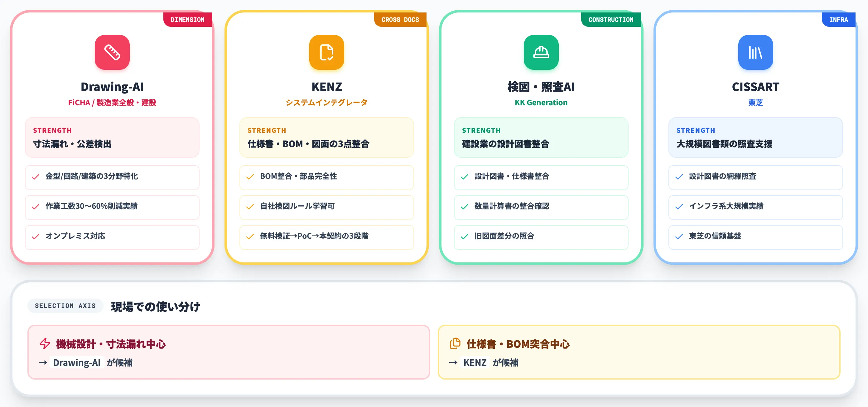Click the Drawing-AI chip in the selection panel
Screen dimensions: 868x407
coord(77,362)
